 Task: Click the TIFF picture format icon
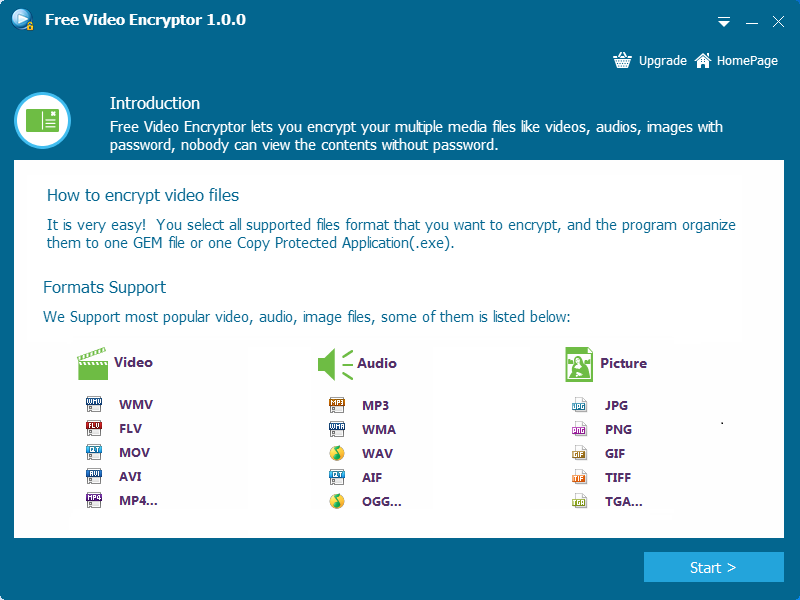(580, 477)
